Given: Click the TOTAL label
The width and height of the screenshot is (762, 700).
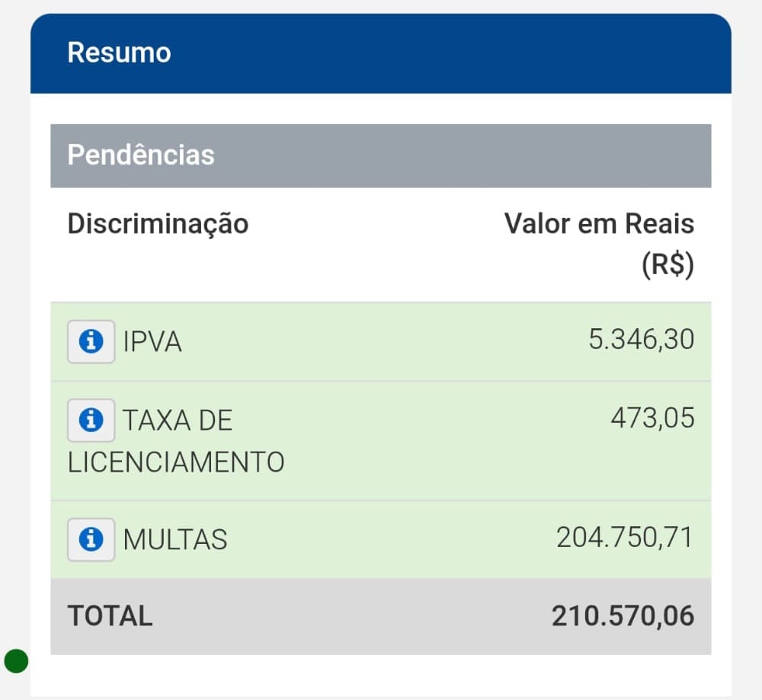Looking at the screenshot, I should (x=110, y=615).
